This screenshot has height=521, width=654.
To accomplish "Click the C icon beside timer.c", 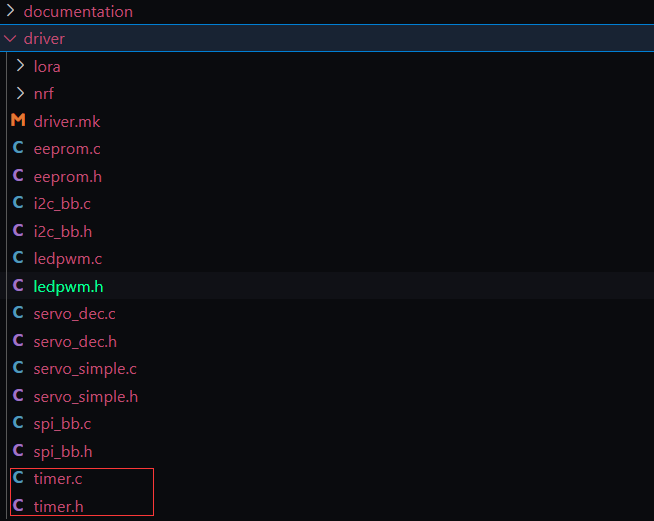I will (18, 477).
